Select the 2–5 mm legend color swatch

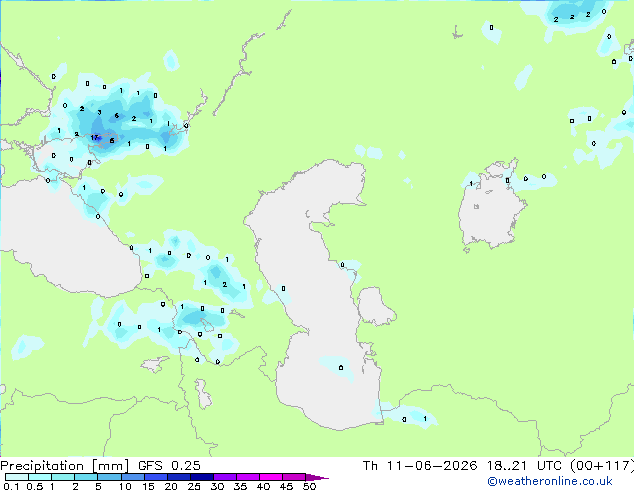(x=86, y=477)
